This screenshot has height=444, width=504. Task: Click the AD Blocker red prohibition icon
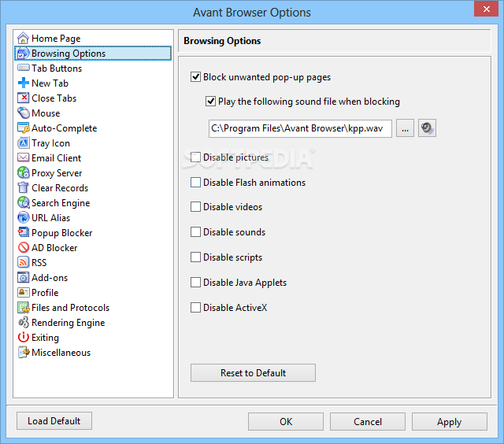pyautogui.click(x=23, y=247)
